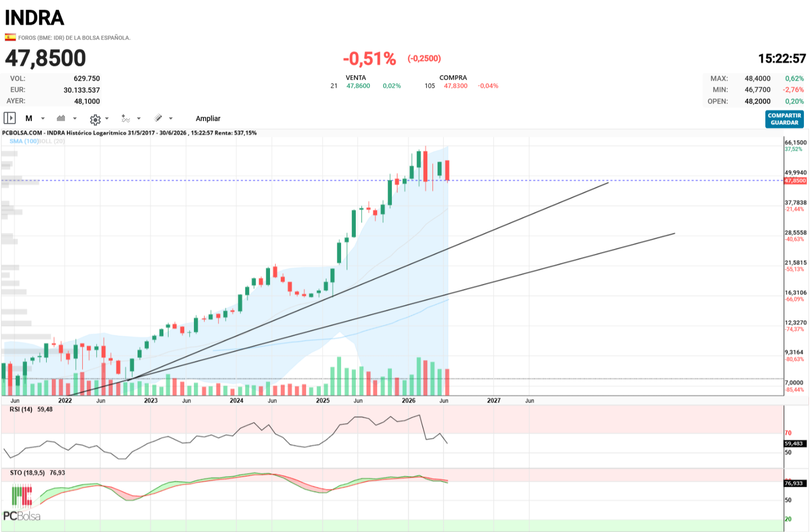Toggle the side panel icon in chart toolbar
The width and height of the screenshot is (810, 532).
point(10,118)
